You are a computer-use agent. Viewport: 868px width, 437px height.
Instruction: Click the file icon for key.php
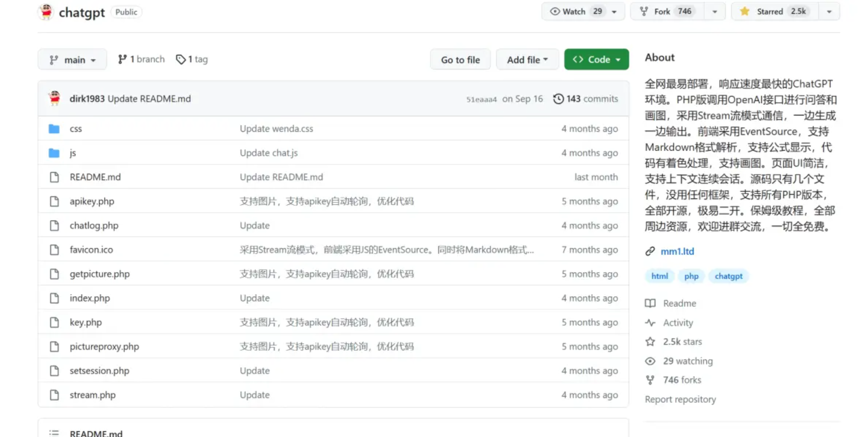54,322
